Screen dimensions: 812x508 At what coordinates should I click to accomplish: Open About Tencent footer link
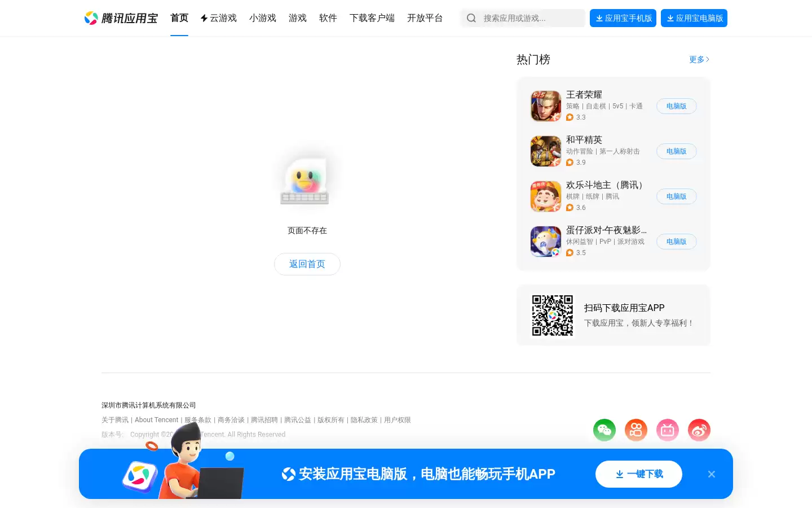pyautogui.click(x=156, y=420)
